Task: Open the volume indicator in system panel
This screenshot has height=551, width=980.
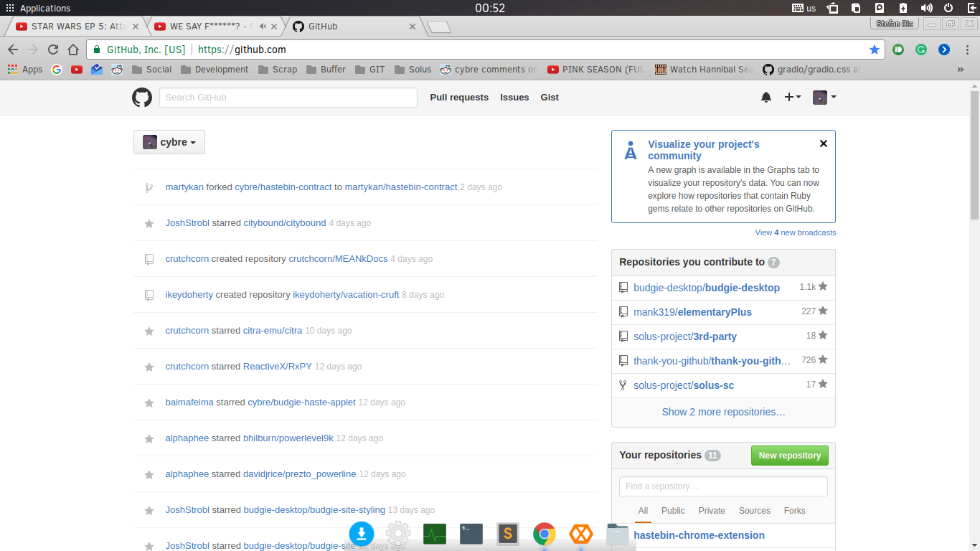Action: coord(926,8)
